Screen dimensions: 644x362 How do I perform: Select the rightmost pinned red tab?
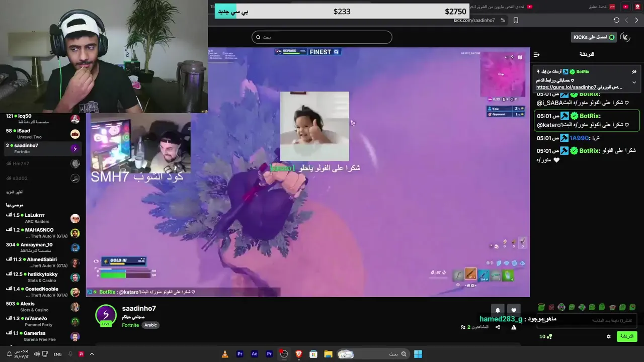click(638, 7)
